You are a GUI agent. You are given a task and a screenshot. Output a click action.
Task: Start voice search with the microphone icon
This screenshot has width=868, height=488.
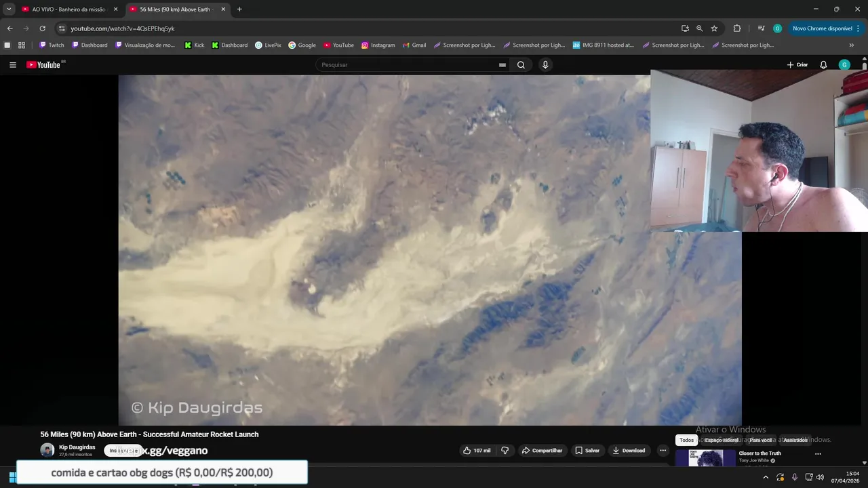point(545,65)
